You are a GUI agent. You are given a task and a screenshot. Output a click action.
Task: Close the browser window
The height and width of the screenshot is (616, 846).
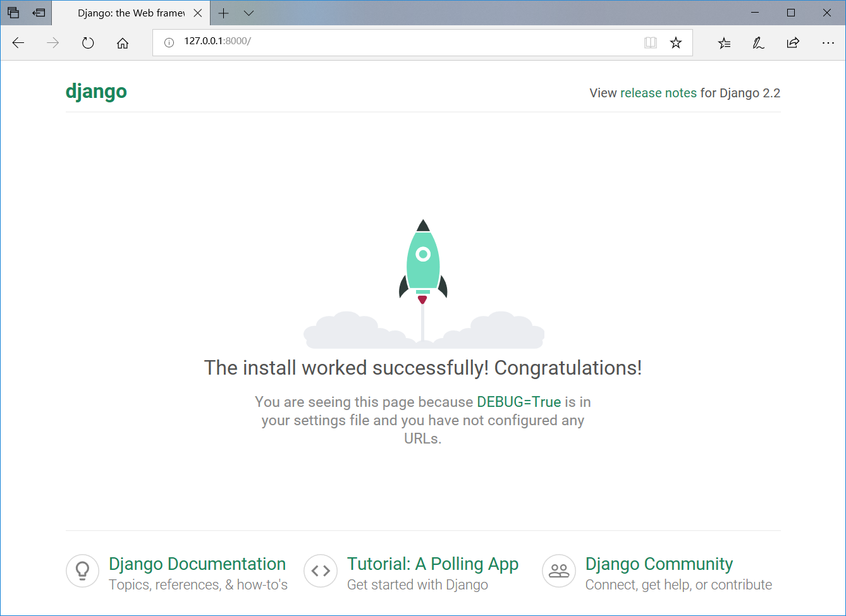click(827, 13)
